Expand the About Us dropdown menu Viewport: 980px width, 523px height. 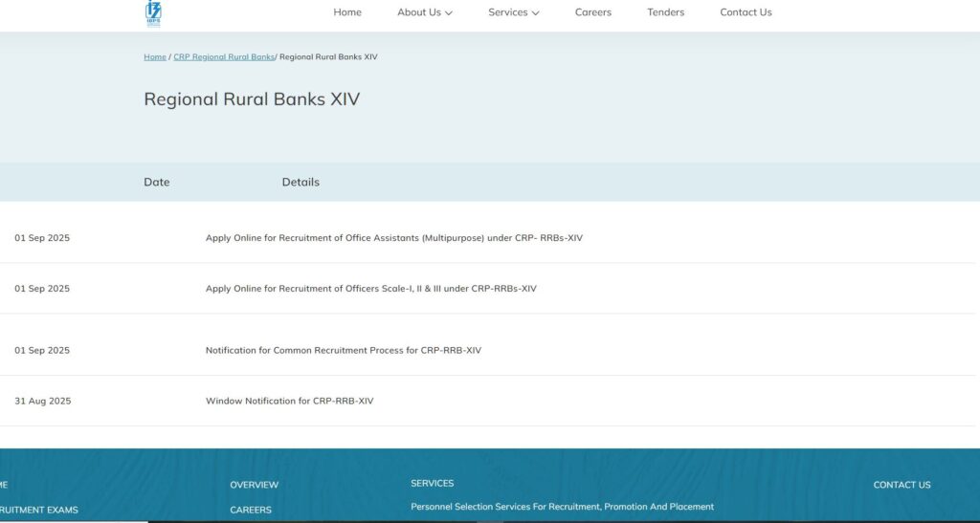coord(424,12)
